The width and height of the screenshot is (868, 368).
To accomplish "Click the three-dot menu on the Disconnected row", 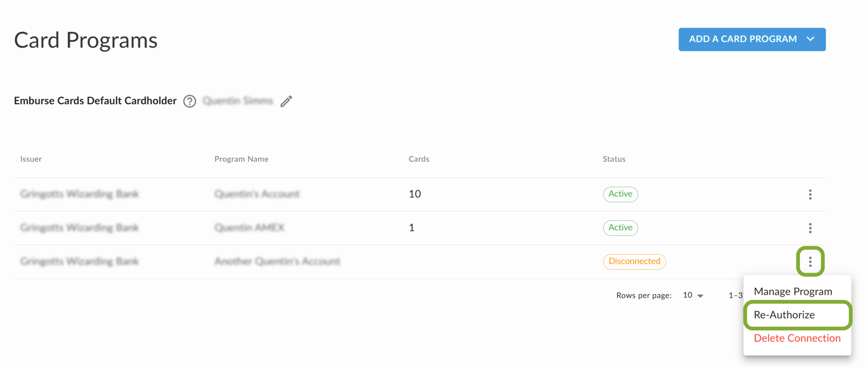I will click(810, 261).
